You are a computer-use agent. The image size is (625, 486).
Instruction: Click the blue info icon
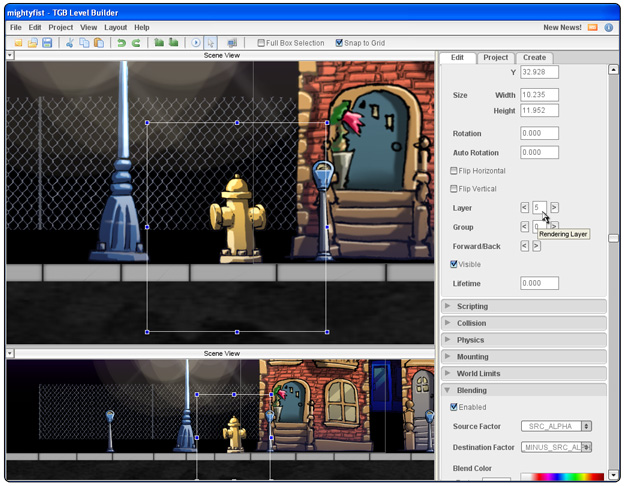609,28
